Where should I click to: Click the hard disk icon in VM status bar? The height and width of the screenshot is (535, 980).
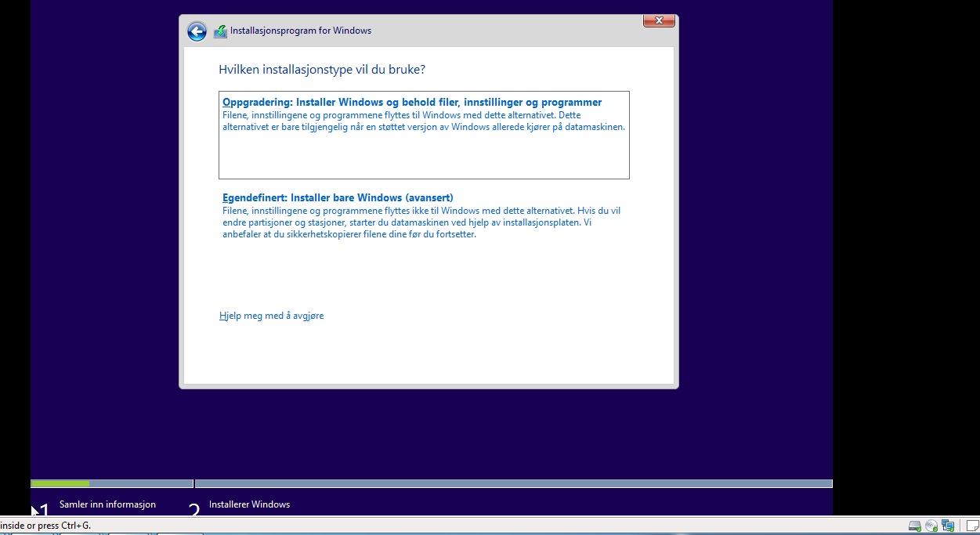914,526
